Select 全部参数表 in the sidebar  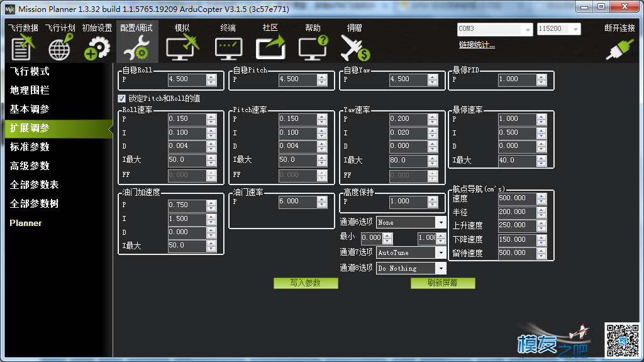(x=35, y=184)
